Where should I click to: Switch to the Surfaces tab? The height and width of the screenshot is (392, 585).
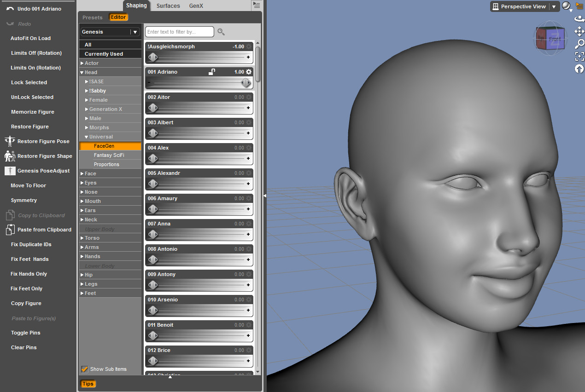tap(168, 6)
